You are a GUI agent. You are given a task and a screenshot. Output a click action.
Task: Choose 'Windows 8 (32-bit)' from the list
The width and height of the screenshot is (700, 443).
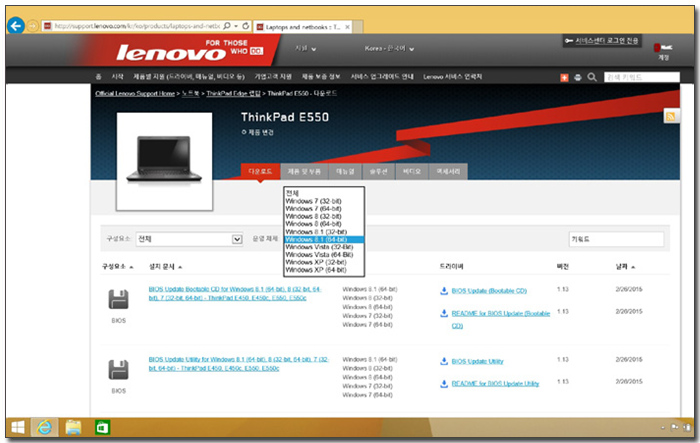point(324,216)
